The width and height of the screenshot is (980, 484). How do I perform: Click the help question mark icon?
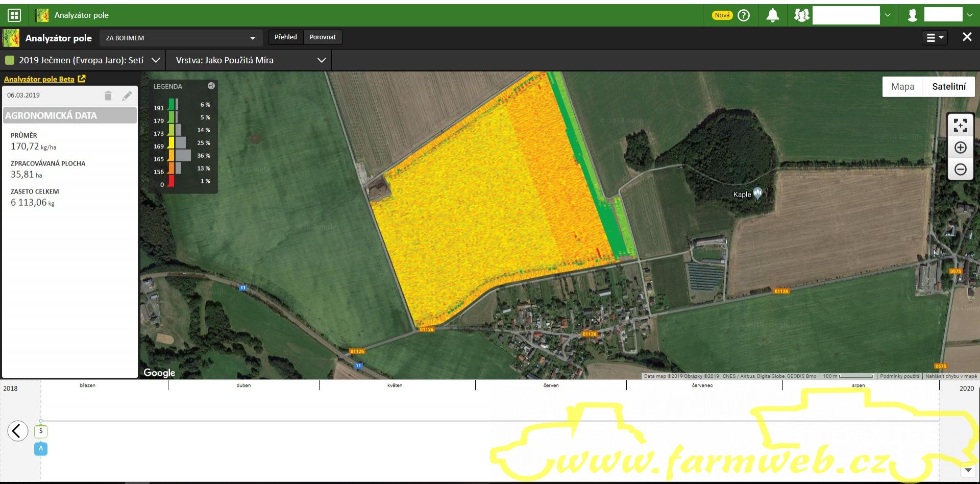click(x=744, y=15)
